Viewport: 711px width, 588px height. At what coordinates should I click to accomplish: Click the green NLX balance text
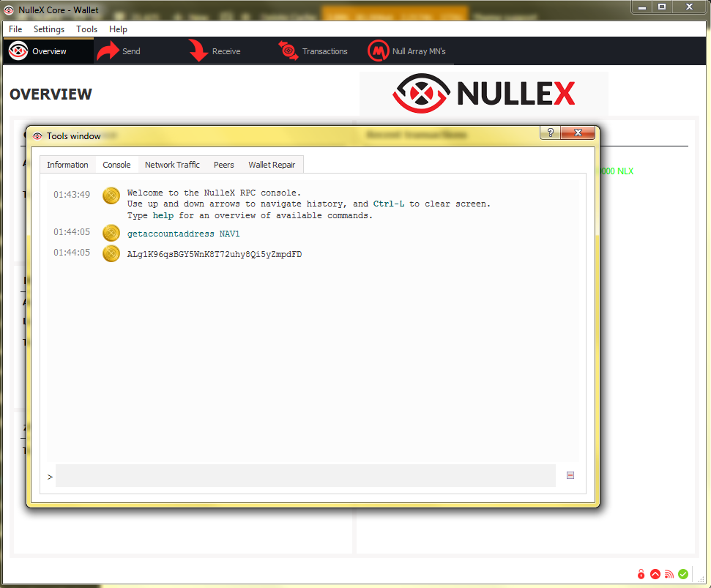[617, 171]
